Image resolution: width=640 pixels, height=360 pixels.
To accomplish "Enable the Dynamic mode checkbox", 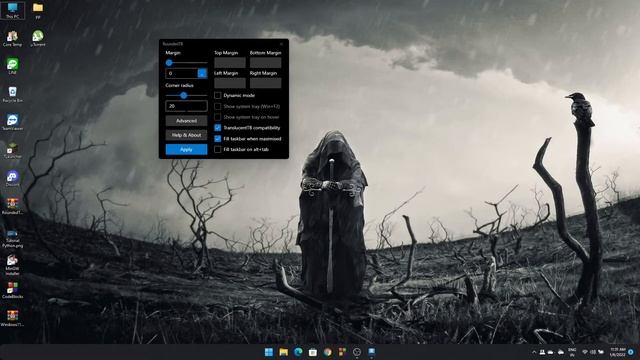I will tap(218, 96).
